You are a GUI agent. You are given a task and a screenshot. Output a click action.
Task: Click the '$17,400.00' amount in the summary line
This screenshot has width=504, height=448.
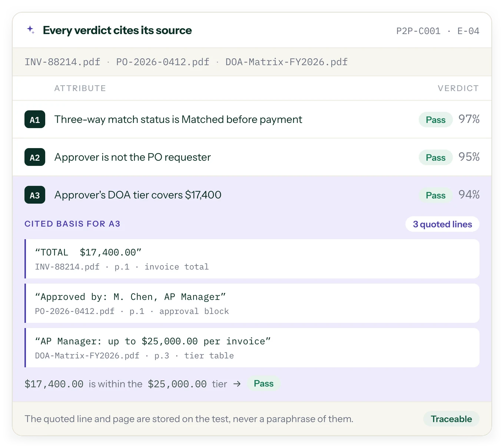click(54, 384)
